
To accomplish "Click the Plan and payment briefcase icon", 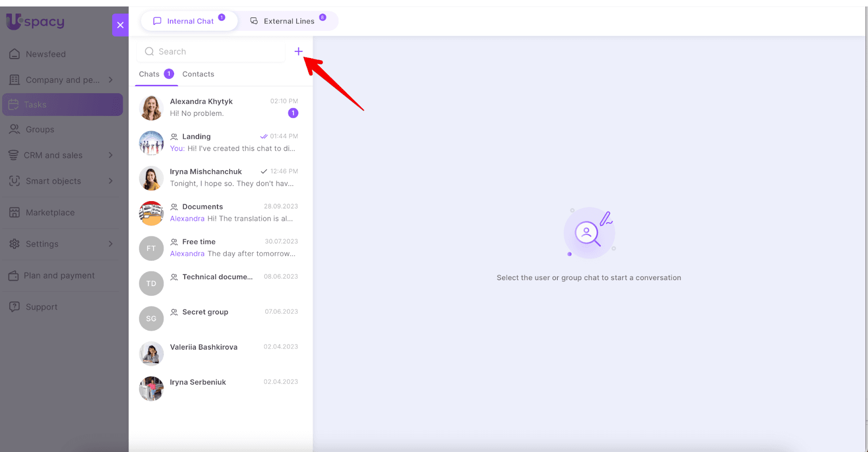I will (x=14, y=276).
